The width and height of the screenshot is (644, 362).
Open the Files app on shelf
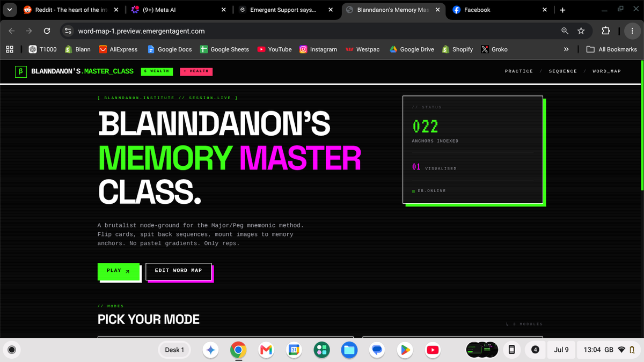pos(350,350)
